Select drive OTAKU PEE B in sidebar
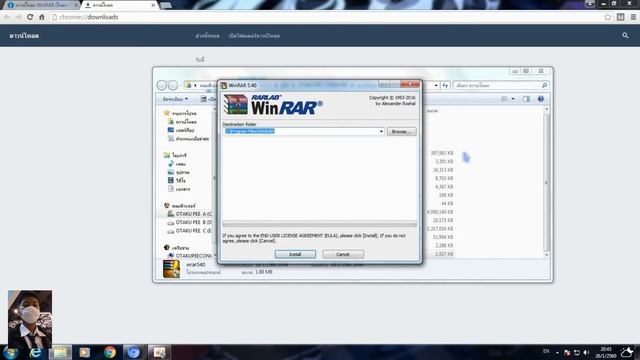The width and height of the screenshot is (640, 360). [x=189, y=222]
